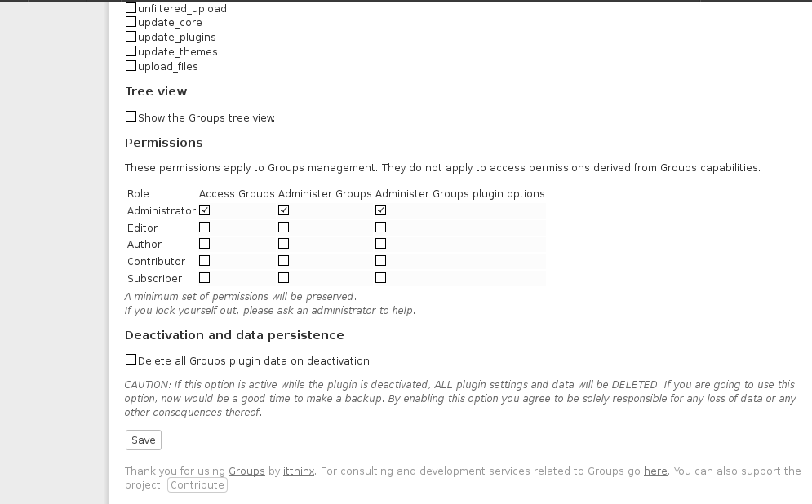Screen dimensions: 812x504
Task: Enable Show the Groups tree view
Action: pyautogui.click(x=131, y=117)
